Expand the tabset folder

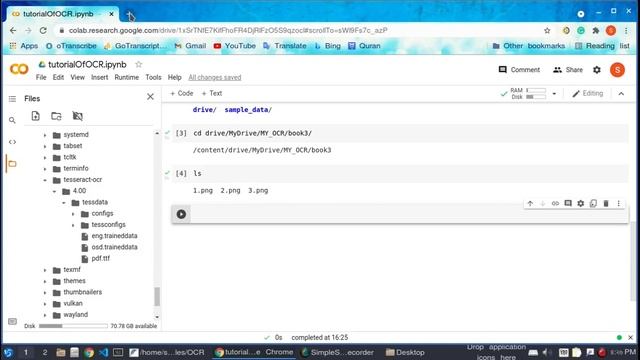(45, 146)
